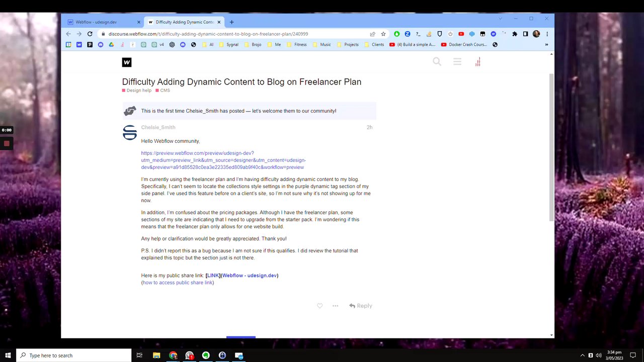Reload the page in Chrome
This screenshot has width=644, height=362.
[x=90, y=34]
